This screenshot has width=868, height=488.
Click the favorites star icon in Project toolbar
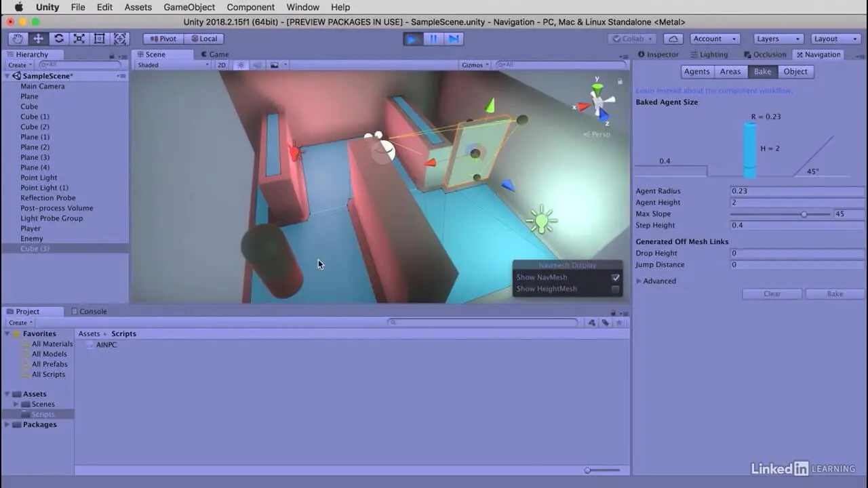(618, 323)
